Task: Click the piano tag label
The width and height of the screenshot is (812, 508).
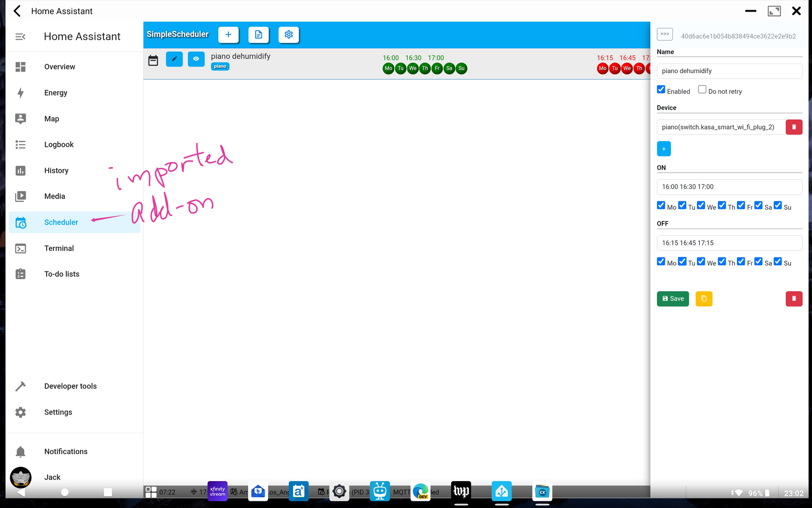Action: 220,67
